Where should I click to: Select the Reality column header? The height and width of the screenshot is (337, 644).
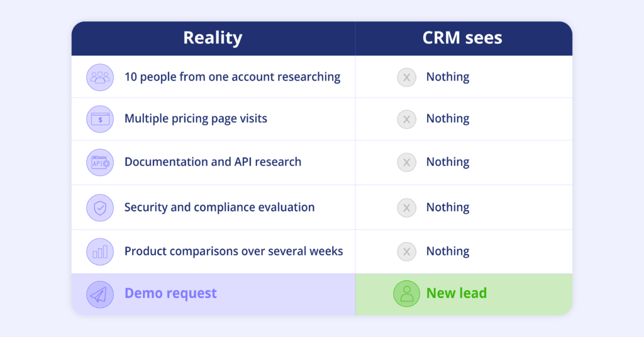[x=213, y=38]
